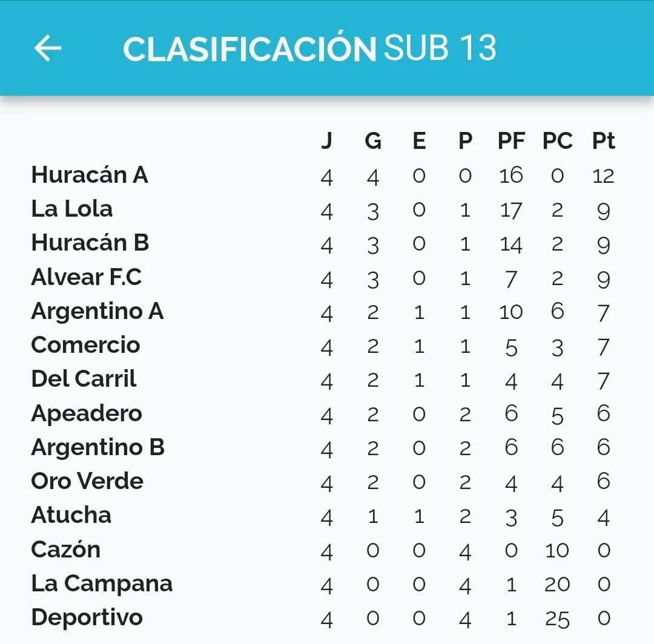Select Cazón in the standings

(66, 550)
